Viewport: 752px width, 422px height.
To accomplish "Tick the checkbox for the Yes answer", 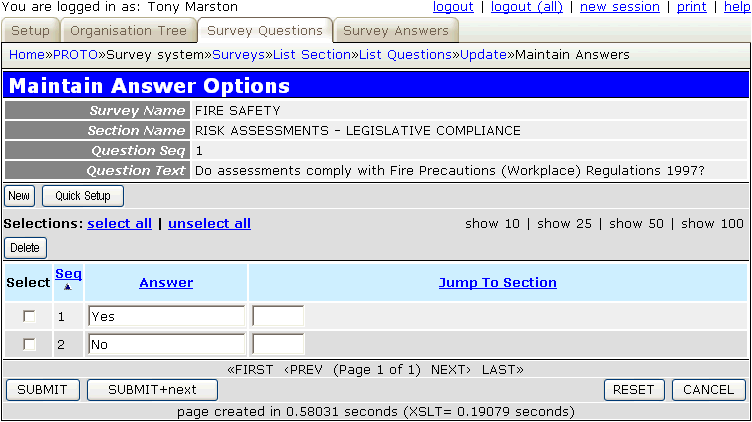I will point(29,316).
